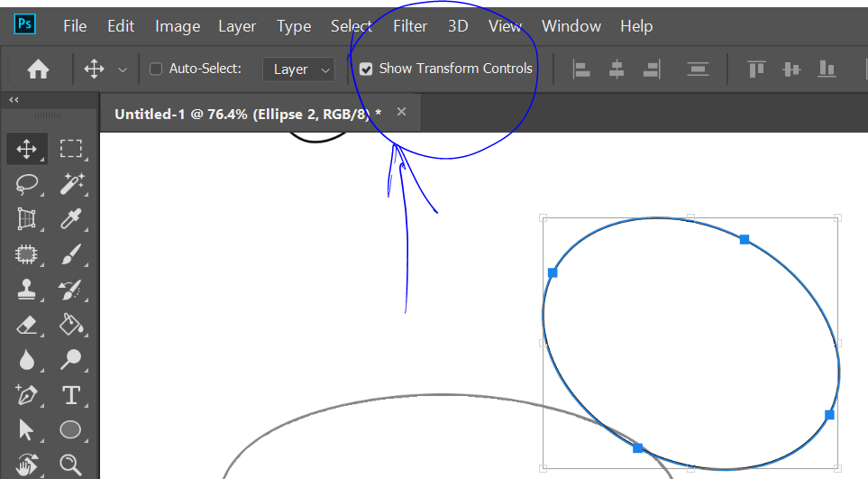
Task: Select the Dodge tool
Action: [71, 360]
